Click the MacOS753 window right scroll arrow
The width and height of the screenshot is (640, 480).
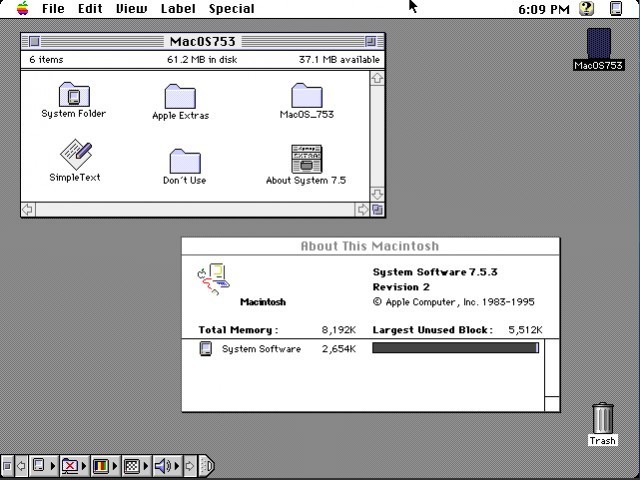pos(362,210)
